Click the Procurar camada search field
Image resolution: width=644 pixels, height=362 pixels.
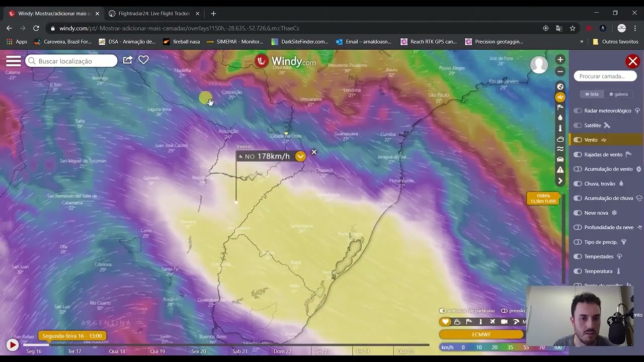(x=605, y=76)
